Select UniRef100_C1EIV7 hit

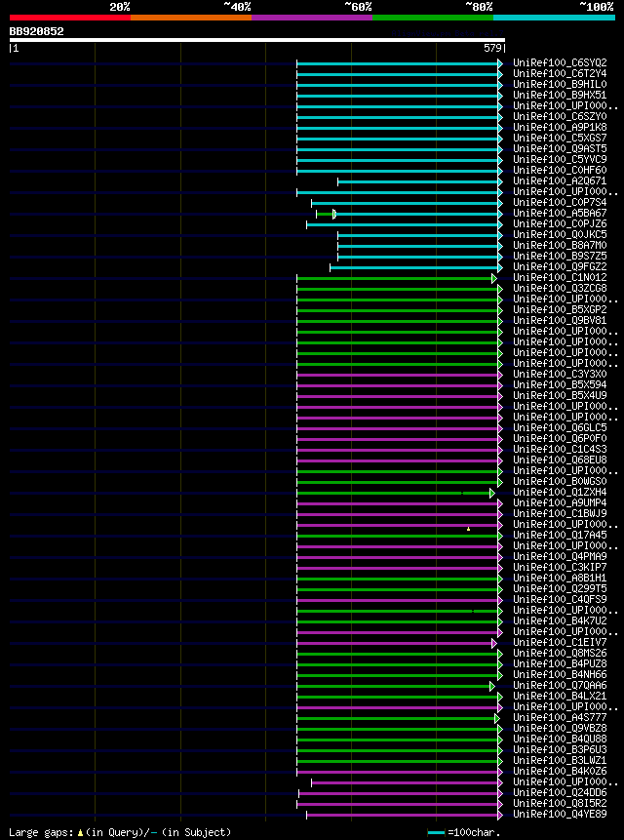point(560,642)
